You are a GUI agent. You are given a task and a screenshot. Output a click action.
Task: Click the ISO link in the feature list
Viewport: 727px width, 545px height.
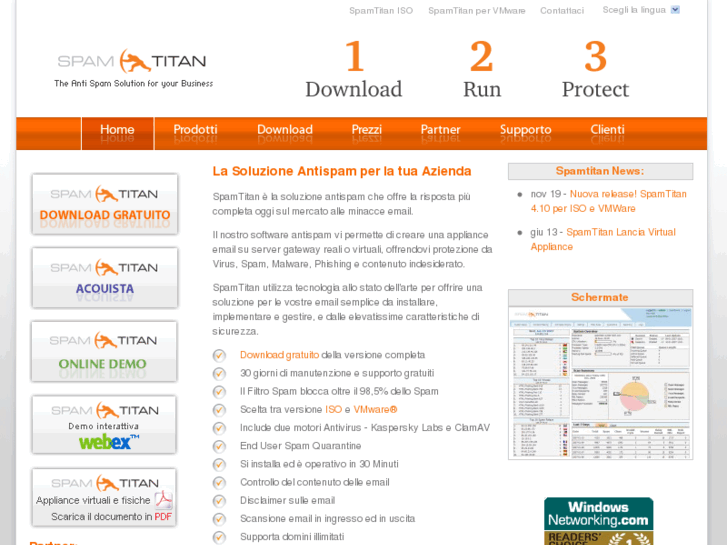point(333,410)
